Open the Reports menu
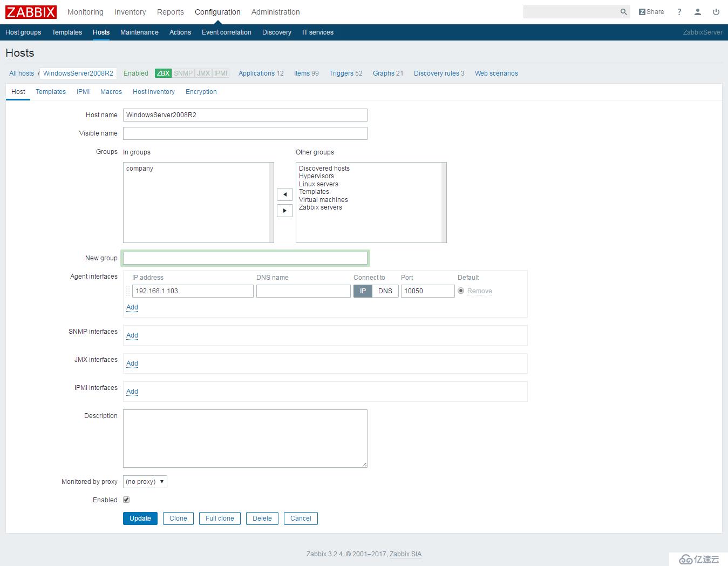Image resolution: width=728 pixels, height=566 pixels. (171, 12)
